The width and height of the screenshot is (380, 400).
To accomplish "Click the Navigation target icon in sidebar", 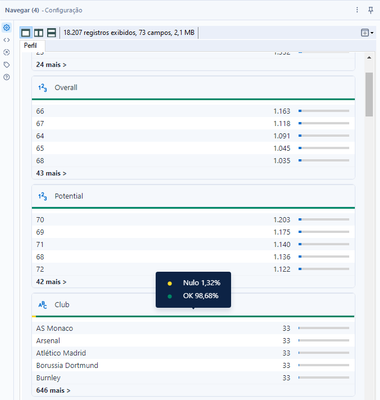I will tap(6, 52).
